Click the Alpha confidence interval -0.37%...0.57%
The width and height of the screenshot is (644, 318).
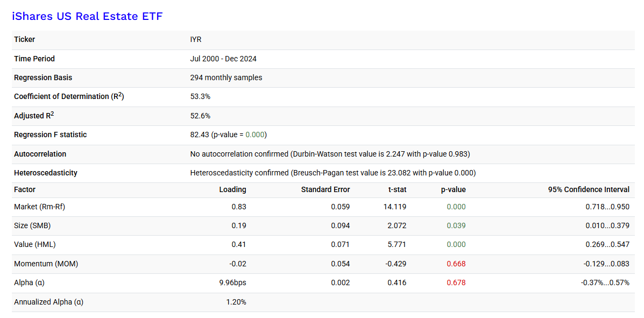coord(605,282)
